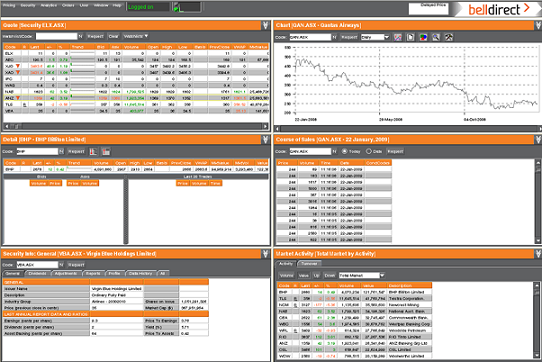This screenshot has width=542, height=362.
Task: Click the Detail code field containing BHP
Action: click(37, 151)
